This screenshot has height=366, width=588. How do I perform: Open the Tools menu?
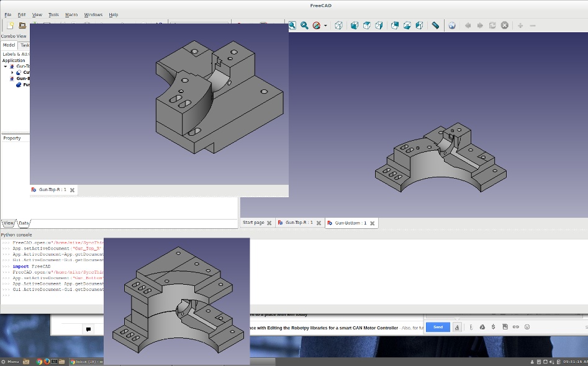click(x=53, y=15)
